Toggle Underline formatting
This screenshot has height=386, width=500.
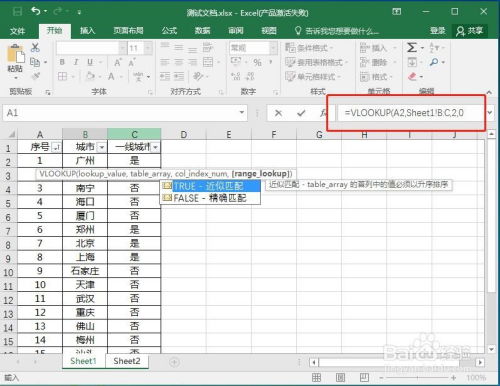click(90, 62)
